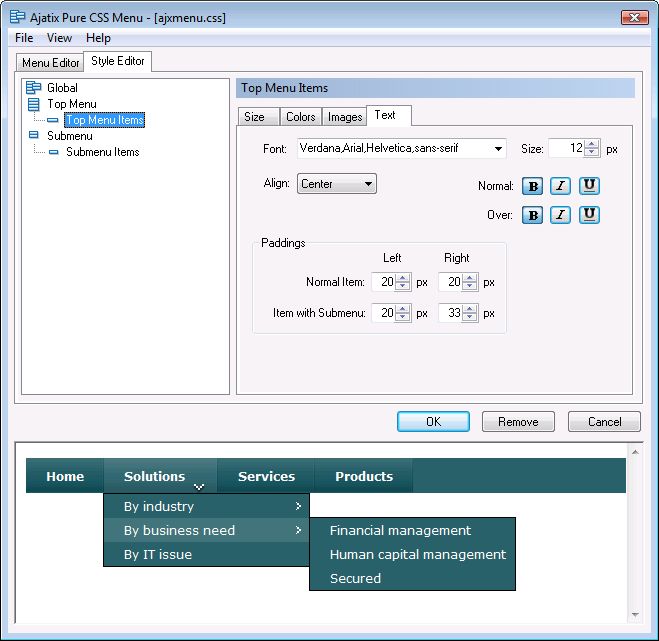Toggle Bold for Over text style

pyautogui.click(x=532, y=215)
